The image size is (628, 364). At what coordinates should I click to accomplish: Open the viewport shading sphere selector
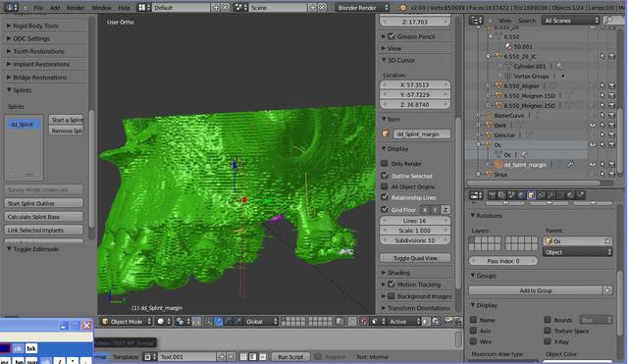point(164,321)
